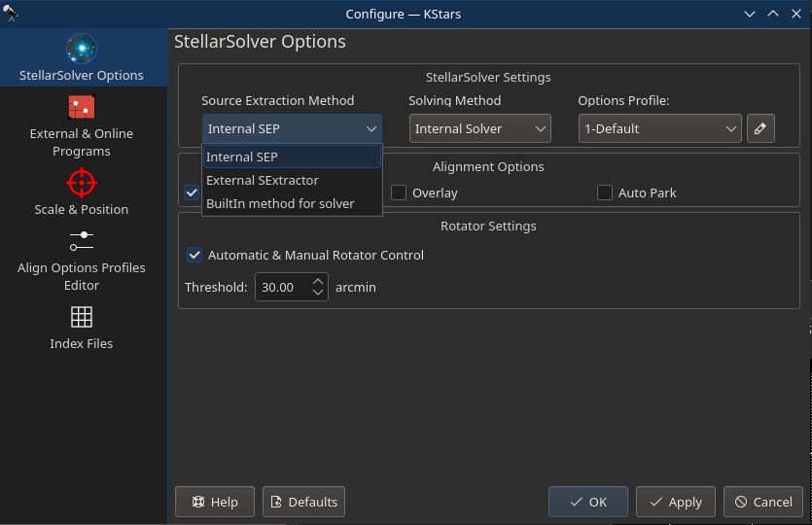Click the Threshold 30.00 input field
812x525 pixels.
(x=284, y=288)
